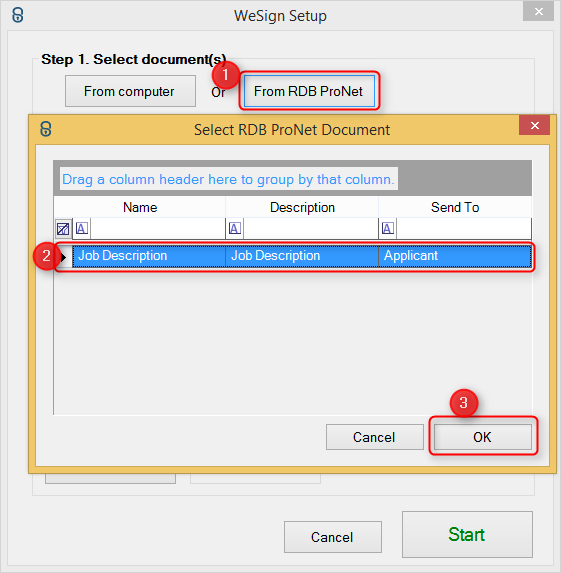Open the Send To column filter condition icon
This screenshot has height=573, width=561.
(x=388, y=229)
